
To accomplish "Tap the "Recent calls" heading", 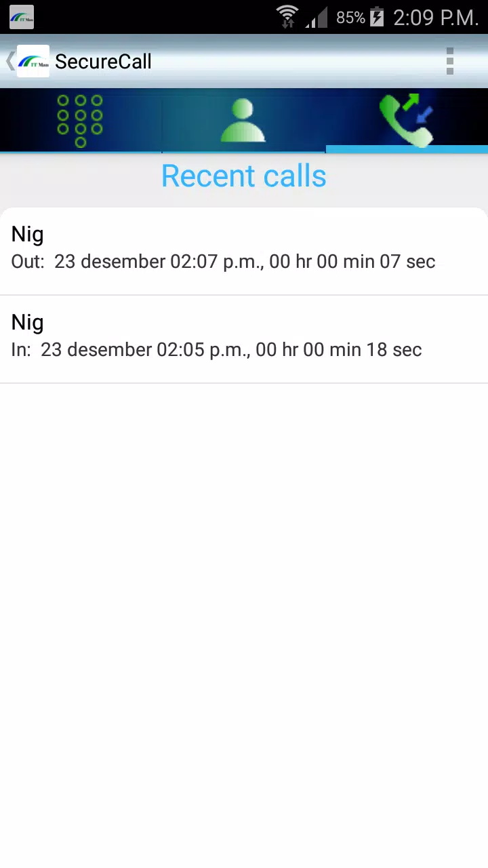I will click(x=244, y=176).
